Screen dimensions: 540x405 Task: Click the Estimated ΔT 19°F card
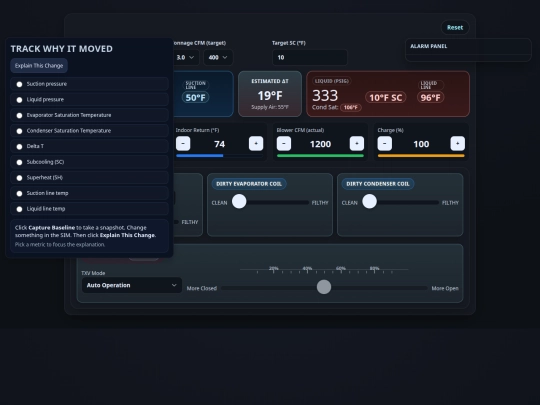(x=270, y=94)
